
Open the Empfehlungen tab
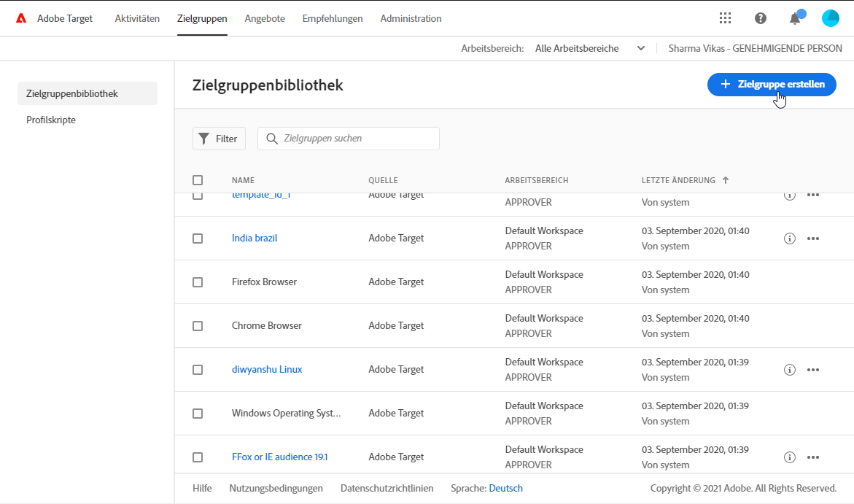click(333, 18)
